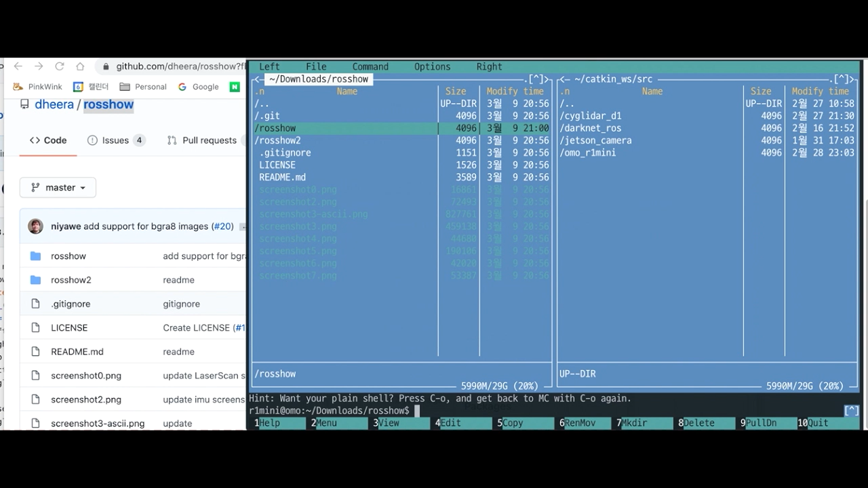The image size is (868, 488).
Task: Click the .n sort indicator in left panel
Action: click(x=260, y=91)
